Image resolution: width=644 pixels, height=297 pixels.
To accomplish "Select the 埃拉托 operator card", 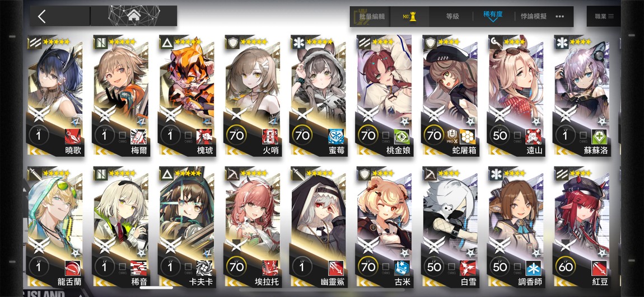I will (x=252, y=227).
